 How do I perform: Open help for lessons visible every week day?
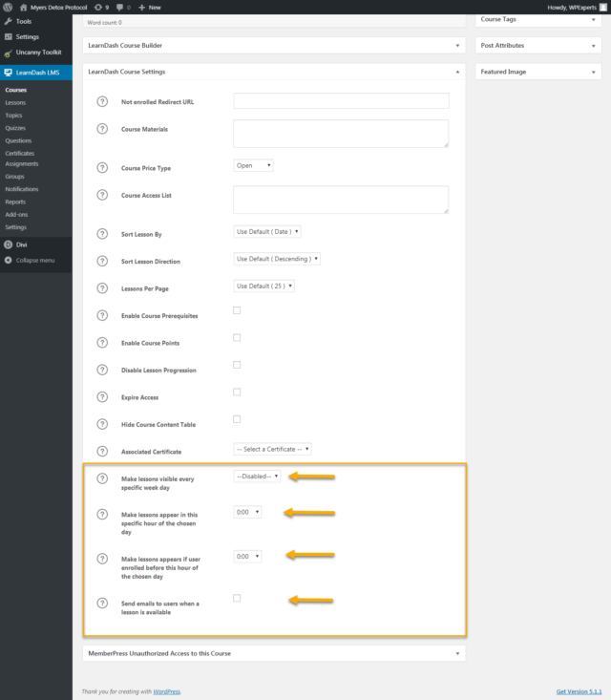102,478
